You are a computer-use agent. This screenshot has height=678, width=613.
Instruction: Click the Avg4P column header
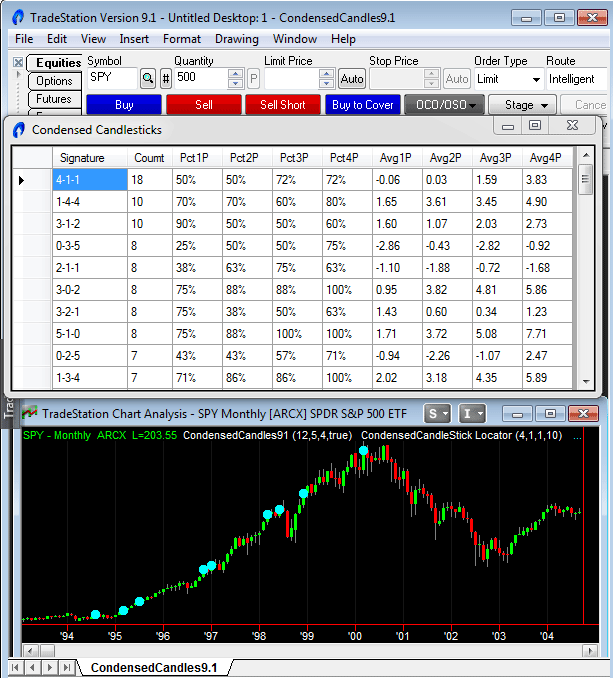pos(547,158)
